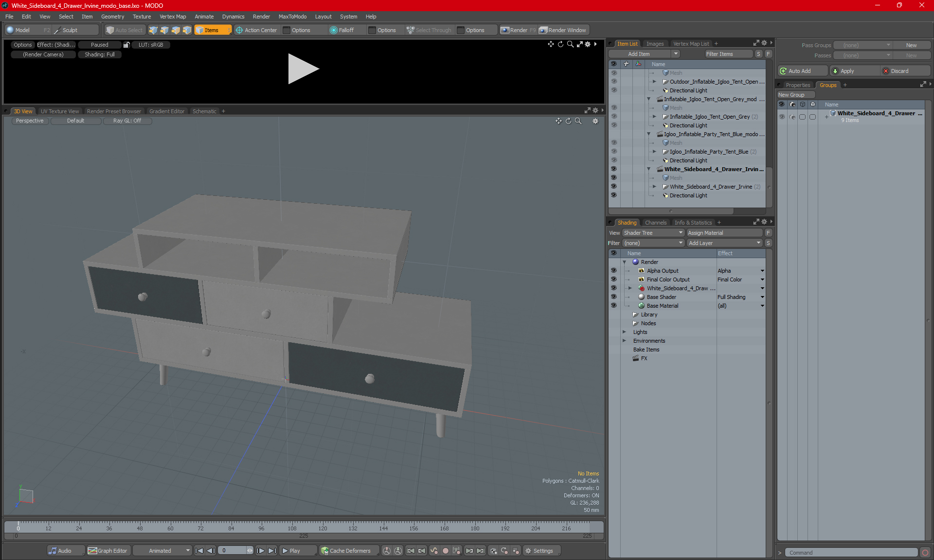Toggle visibility of Base Shader layer
Screen dimensions: 934x560
(613, 297)
